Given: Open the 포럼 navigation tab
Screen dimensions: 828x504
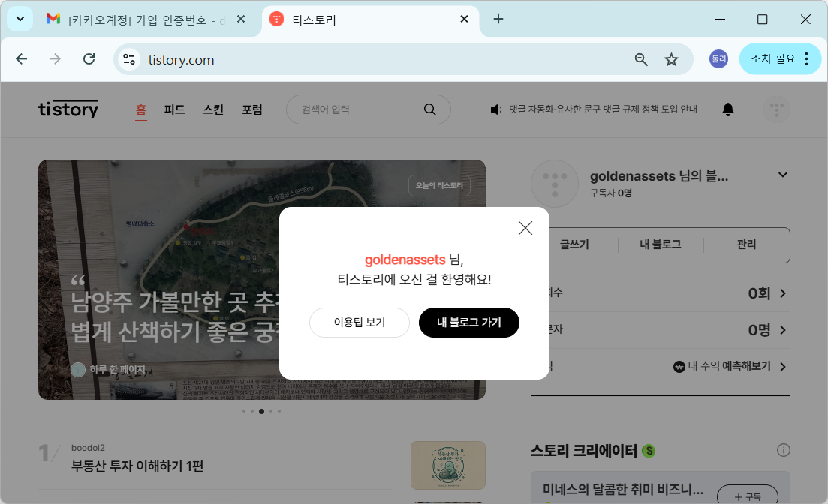Looking at the screenshot, I should point(252,109).
